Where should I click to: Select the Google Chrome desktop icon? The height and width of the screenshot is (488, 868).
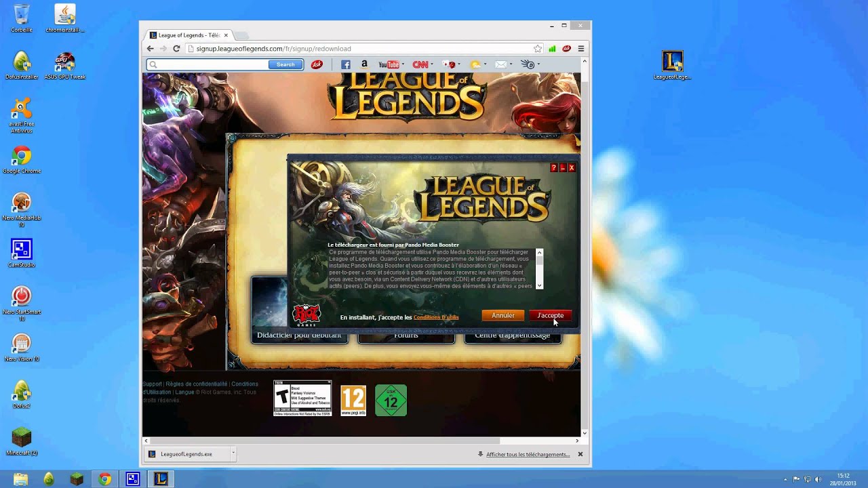tap(22, 160)
